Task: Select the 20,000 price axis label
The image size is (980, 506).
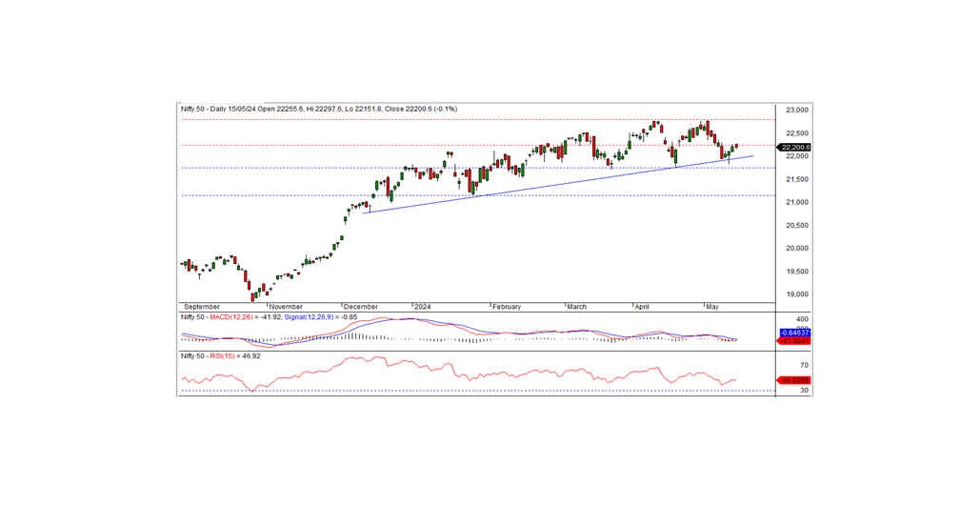Action: coord(798,249)
